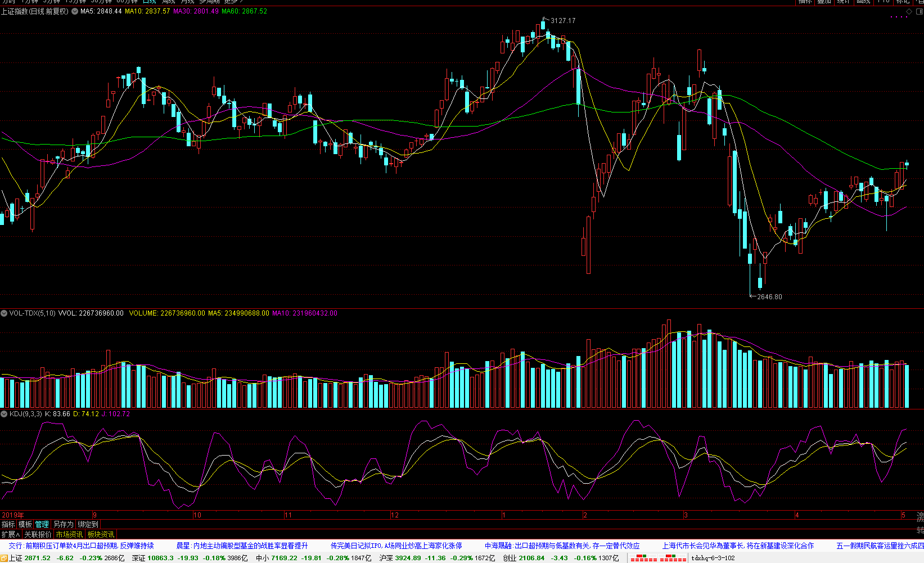Click the right red-green signal indicator icon
924x563 pixels.
(x=673, y=558)
